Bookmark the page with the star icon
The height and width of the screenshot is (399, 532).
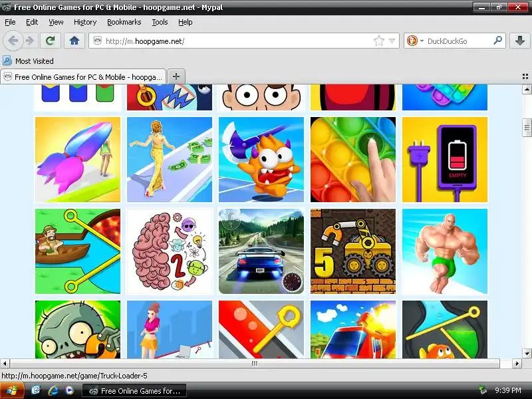(378, 41)
